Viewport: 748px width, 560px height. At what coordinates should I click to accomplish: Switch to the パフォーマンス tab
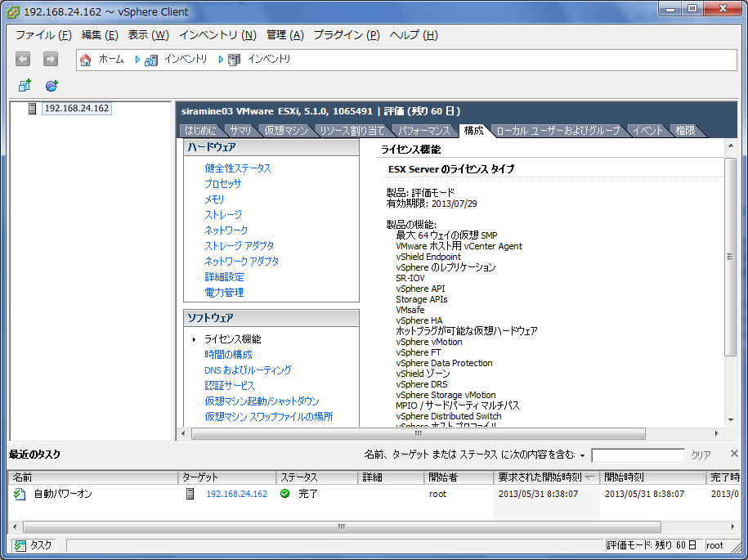(x=423, y=131)
